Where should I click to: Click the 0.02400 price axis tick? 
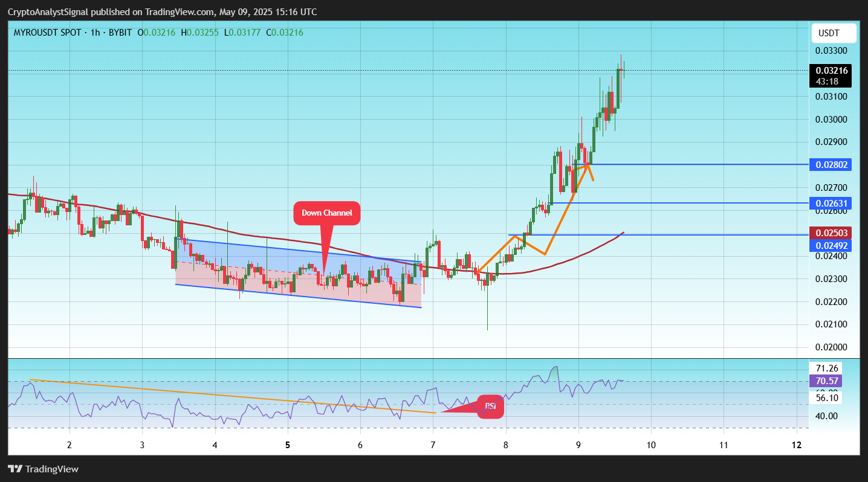tap(832, 256)
